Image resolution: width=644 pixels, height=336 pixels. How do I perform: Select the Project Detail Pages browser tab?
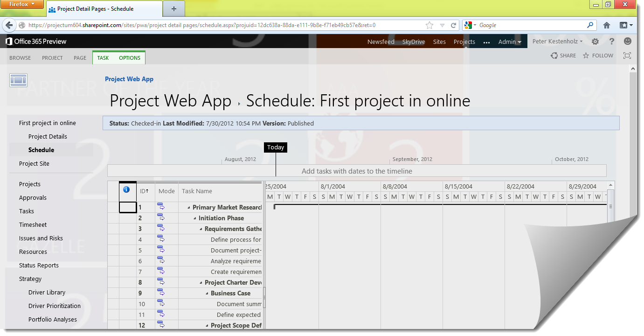[103, 9]
